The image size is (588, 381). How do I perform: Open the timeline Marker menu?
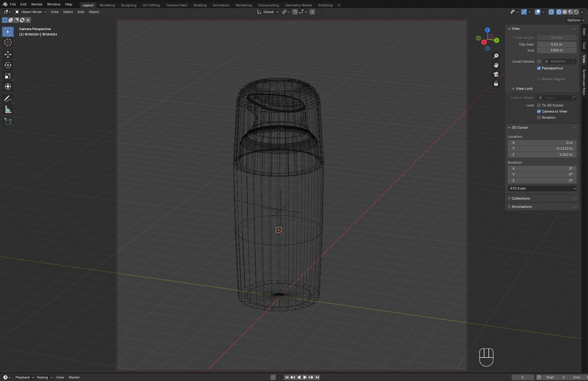click(74, 377)
